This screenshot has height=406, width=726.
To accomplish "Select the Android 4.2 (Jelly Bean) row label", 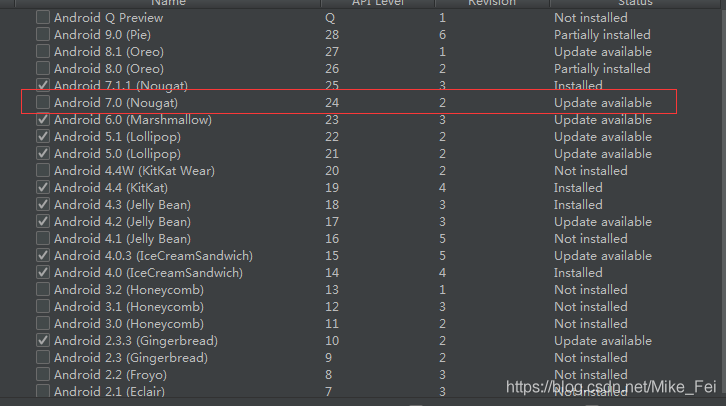I will pyautogui.click(x=122, y=222).
